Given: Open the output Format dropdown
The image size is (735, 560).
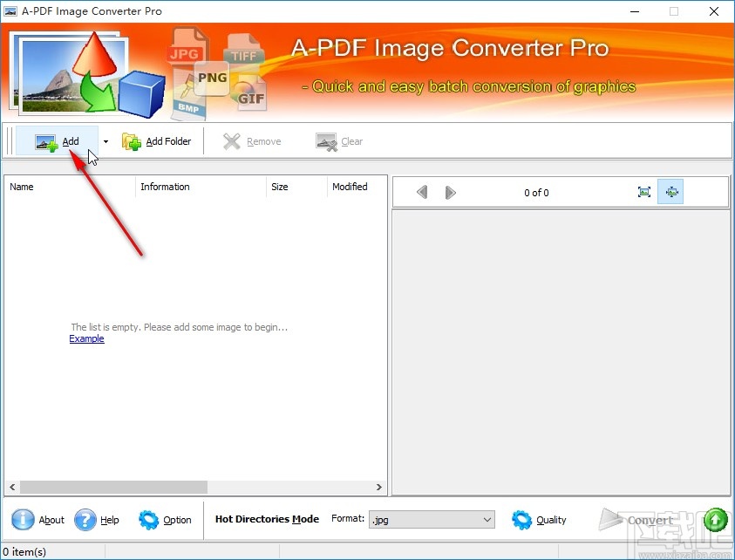Looking at the screenshot, I should pos(487,519).
